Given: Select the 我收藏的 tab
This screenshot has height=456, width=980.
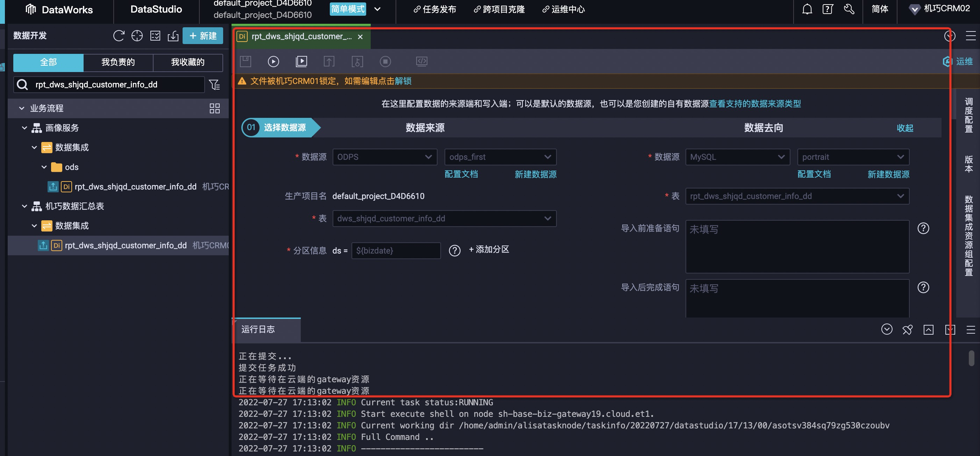Looking at the screenshot, I should [x=188, y=62].
